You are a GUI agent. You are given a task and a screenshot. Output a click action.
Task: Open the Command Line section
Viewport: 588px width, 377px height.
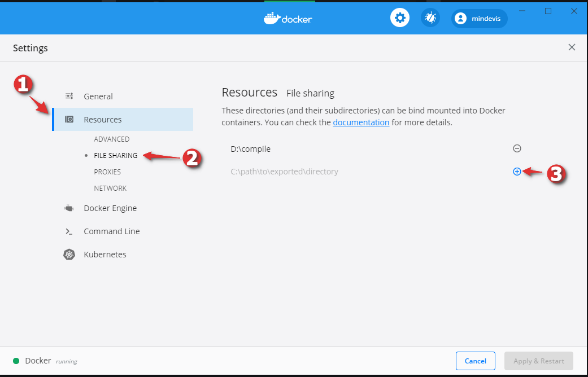click(111, 231)
